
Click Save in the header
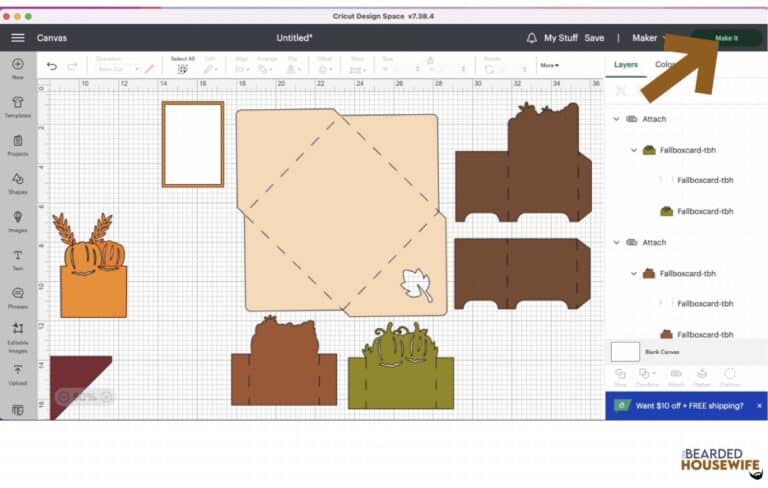point(594,38)
